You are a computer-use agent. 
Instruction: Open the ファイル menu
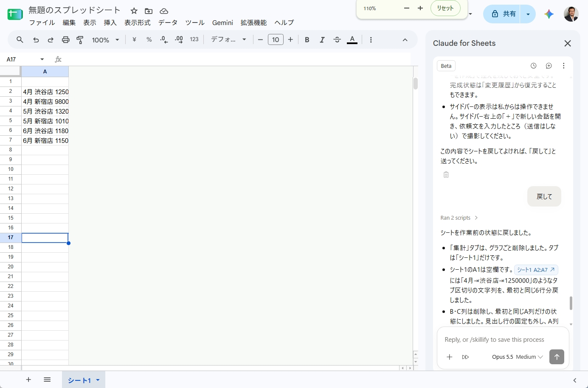pyautogui.click(x=42, y=22)
